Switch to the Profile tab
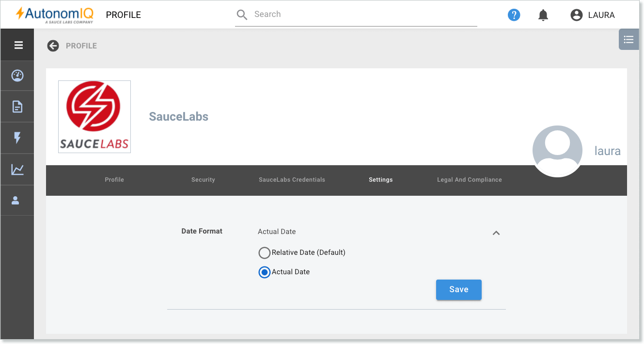The image size is (644, 344). click(x=114, y=180)
